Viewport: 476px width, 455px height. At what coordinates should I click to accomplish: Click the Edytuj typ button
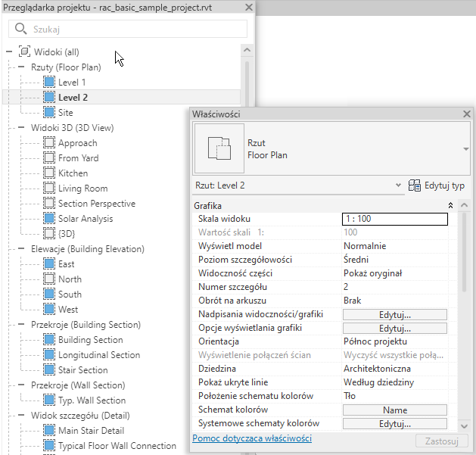click(437, 185)
